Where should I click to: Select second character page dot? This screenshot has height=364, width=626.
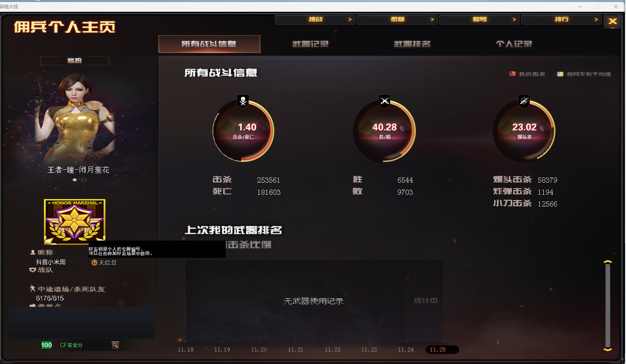[83, 180]
